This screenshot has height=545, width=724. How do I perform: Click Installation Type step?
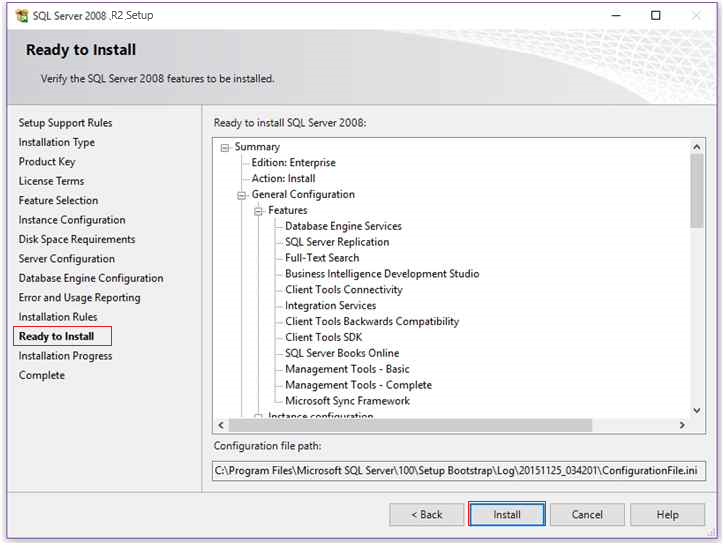tap(56, 142)
